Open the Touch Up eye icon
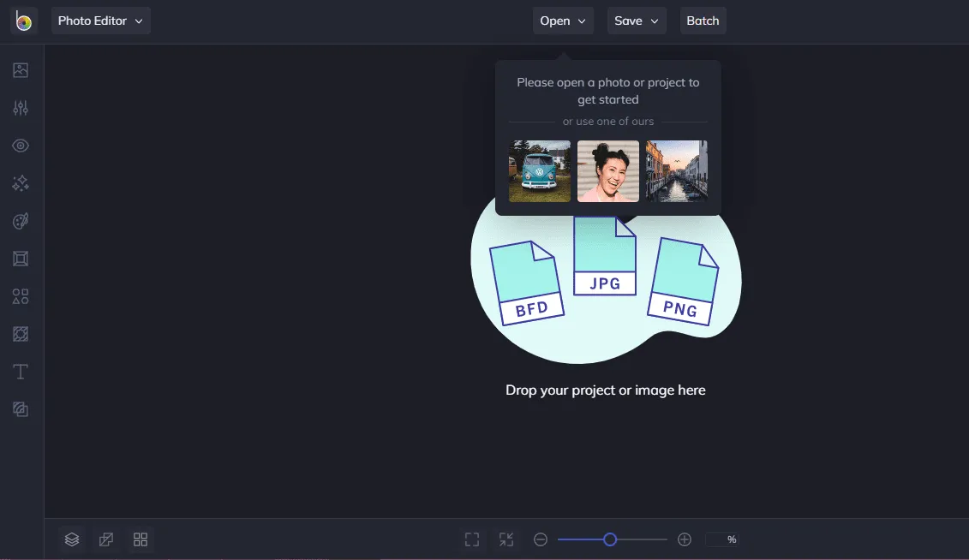 click(21, 146)
